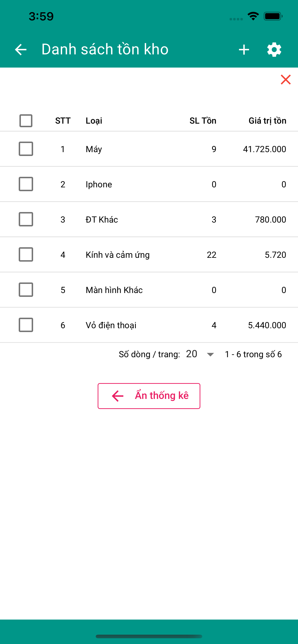Tap the battery indicator icon
The width and height of the screenshot is (298, 644).
point(273,16)
